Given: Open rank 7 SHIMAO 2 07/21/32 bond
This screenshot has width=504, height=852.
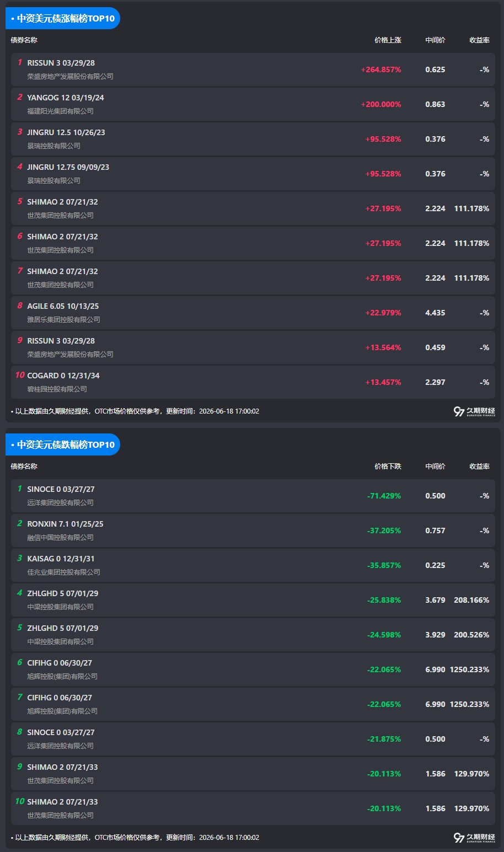Looking at the screenshot, I should tap(62, 271).
